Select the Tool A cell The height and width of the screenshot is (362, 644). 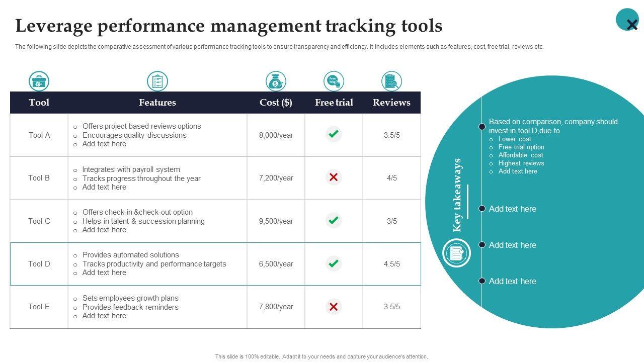(39, 135)
